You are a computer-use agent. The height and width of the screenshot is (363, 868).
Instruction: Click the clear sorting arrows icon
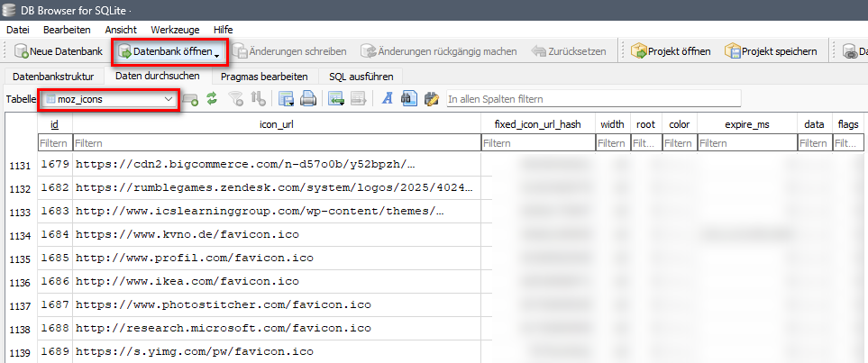(259, 99)
